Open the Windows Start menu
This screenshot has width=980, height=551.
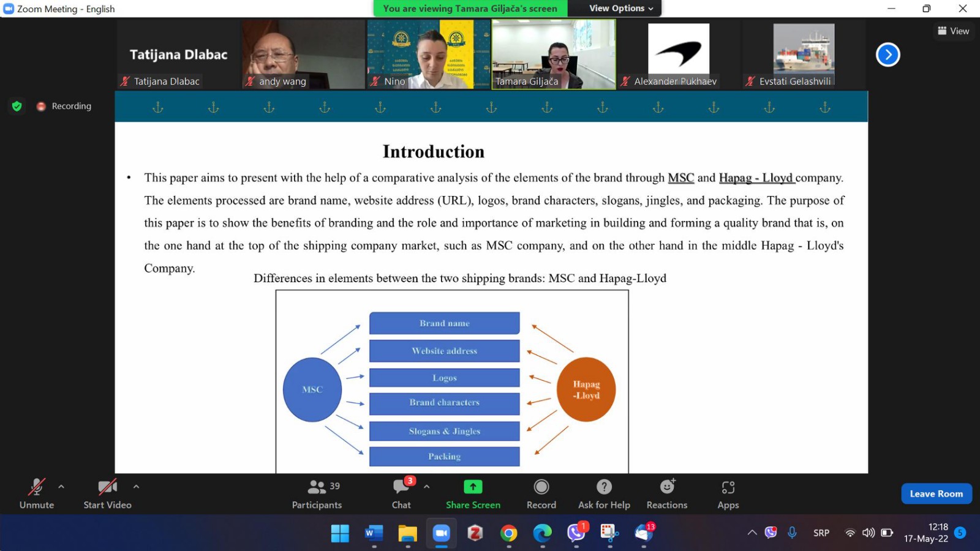[x=340, y=533]
